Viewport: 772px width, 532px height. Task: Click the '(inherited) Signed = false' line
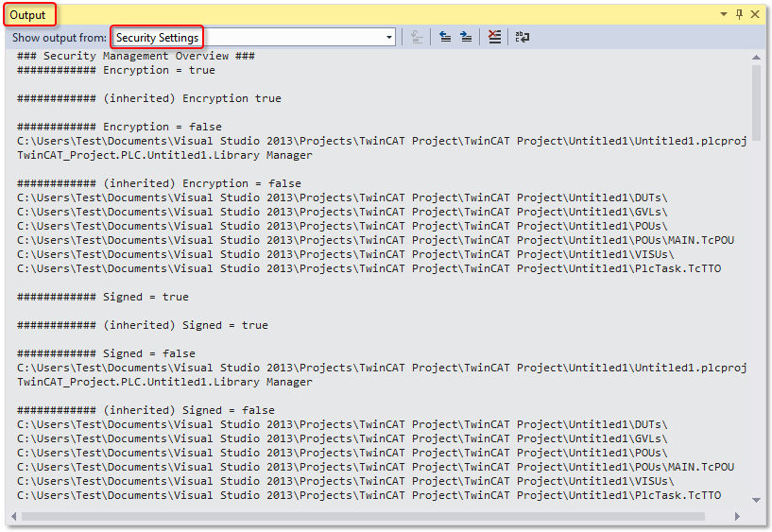tap(146, 410)
